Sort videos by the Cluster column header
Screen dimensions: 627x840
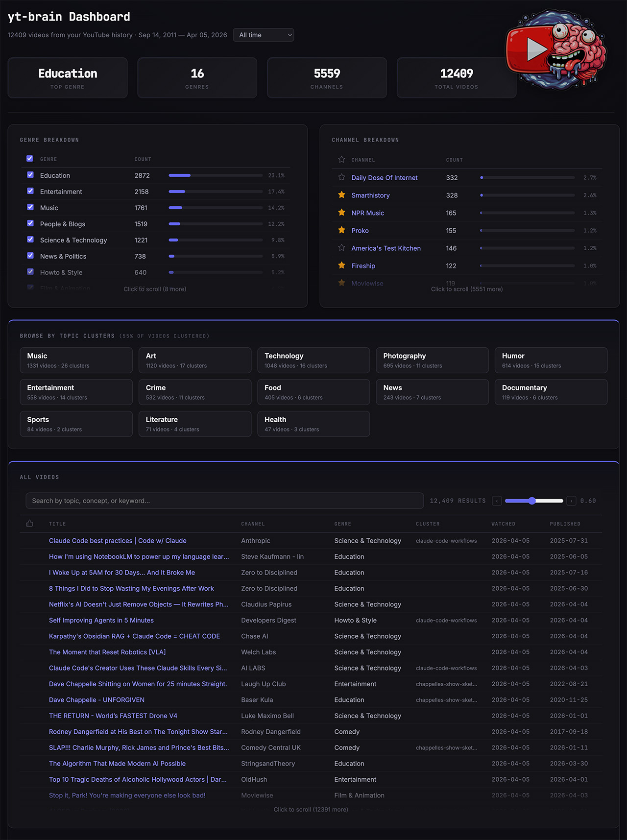(428, 524)
